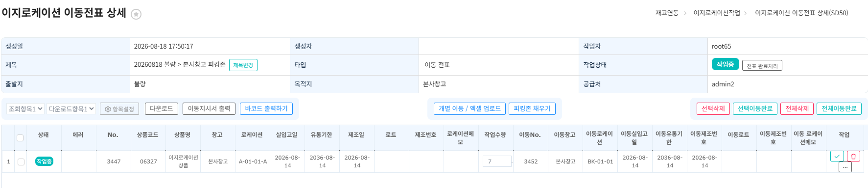The image size is (868, 188).
Task: Confirm row move with the checkmark icon
Action: (x=837, y=156)
